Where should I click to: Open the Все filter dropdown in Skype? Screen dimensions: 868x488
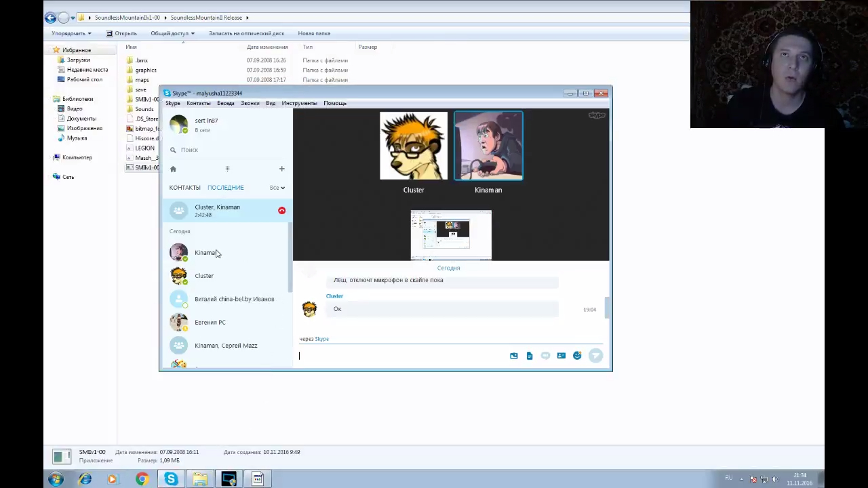coord(277,188)
